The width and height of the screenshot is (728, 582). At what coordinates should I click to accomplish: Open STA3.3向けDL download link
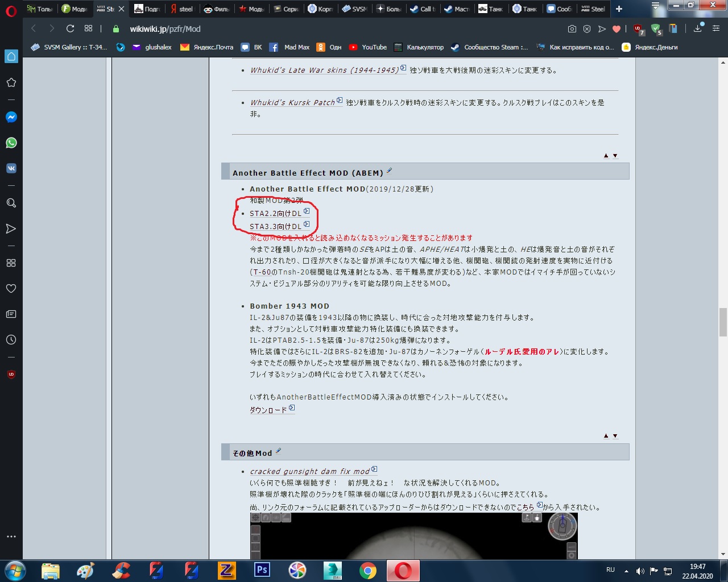276,226
